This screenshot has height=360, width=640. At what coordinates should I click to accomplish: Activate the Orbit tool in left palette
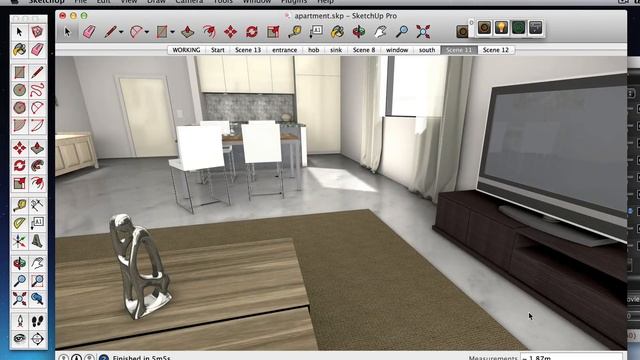19,263
